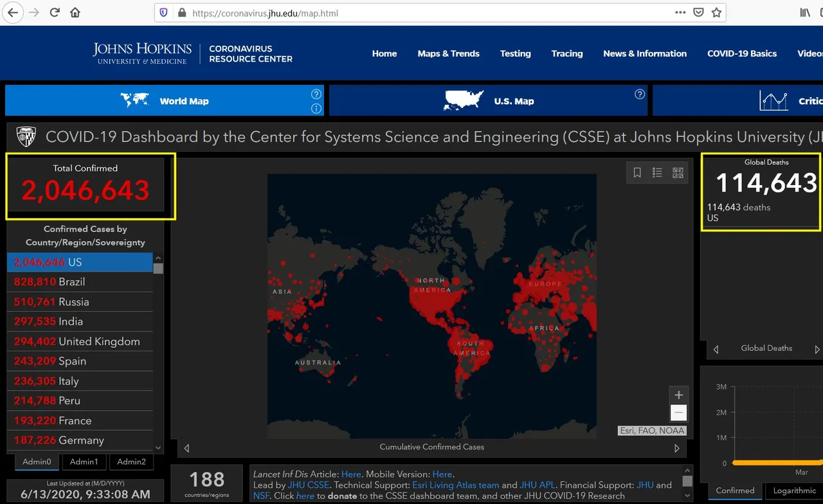Viewport: 823px width, 504px height.
Task: Select the U.S. Map tab
Action: click(x=488, y=100)
